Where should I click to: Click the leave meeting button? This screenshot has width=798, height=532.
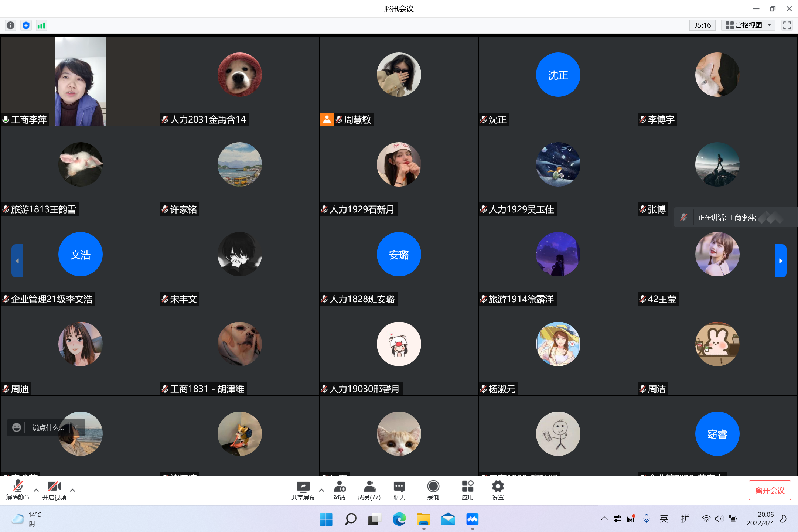coord(770,490)
